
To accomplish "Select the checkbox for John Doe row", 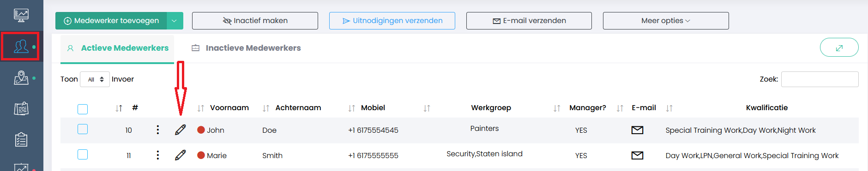I will [x=83, y=129].
